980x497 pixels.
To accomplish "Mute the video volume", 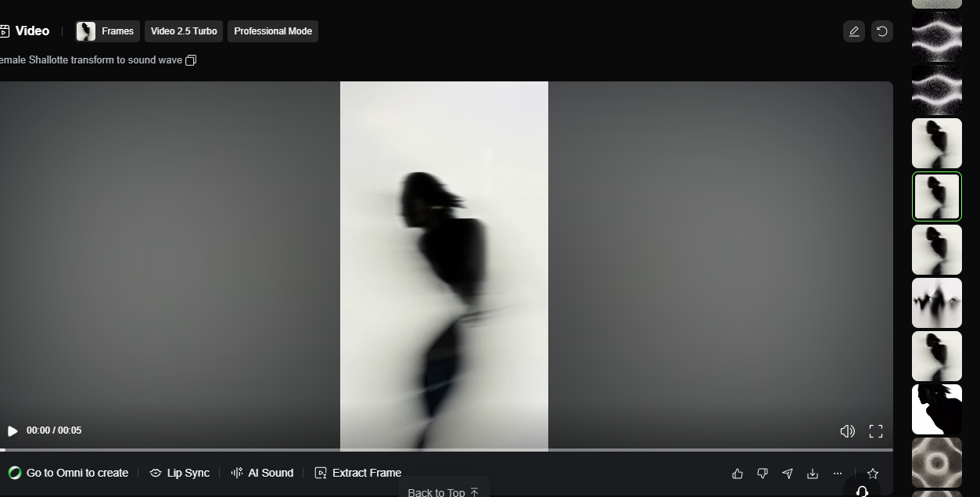I will click(847, 430).
